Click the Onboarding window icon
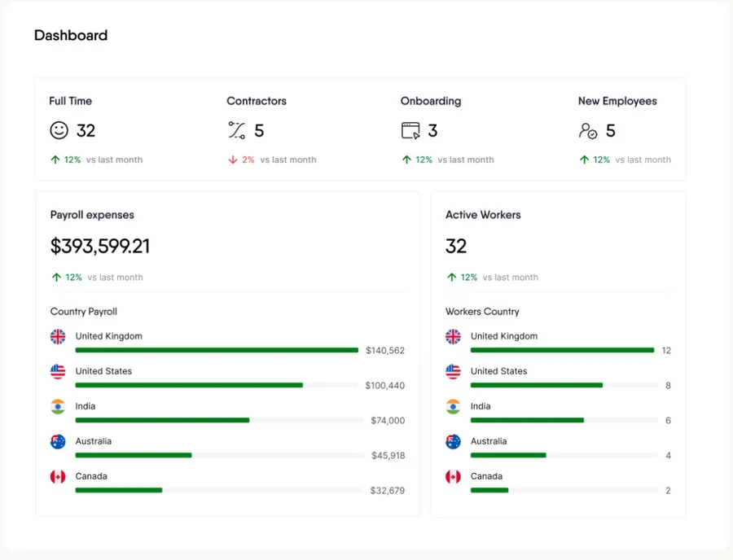 (410, 131)
